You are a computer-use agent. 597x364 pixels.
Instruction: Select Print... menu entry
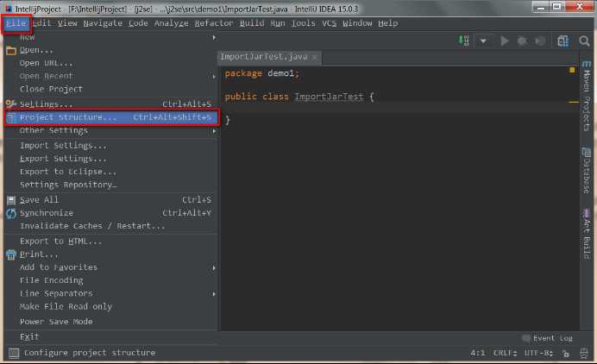point(111,254)
